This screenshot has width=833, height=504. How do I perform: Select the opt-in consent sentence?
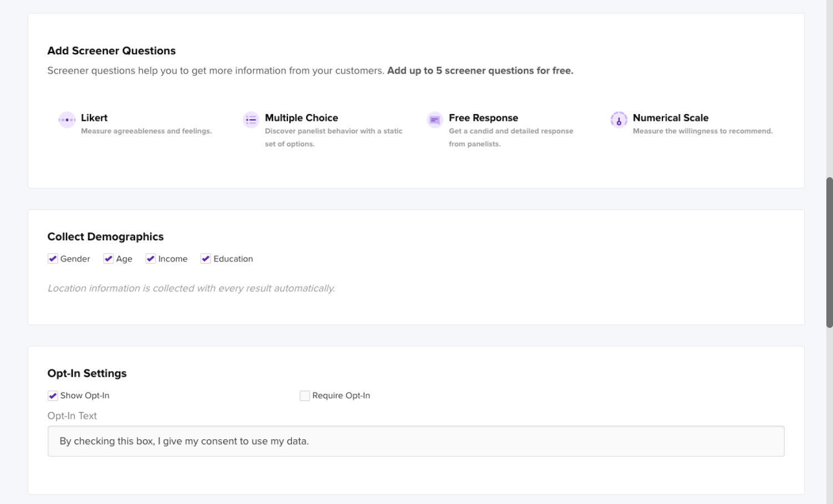point(184,441)
